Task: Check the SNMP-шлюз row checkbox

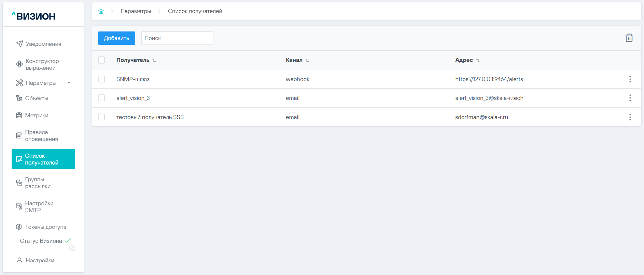Action: click(101, 79)
